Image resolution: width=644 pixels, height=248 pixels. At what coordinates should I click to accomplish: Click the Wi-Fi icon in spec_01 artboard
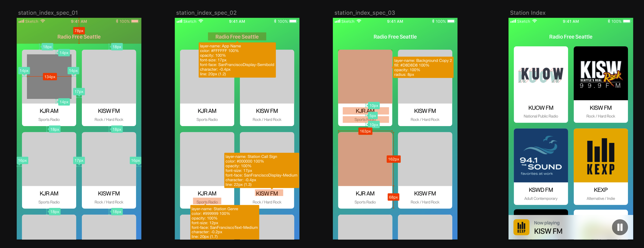click(x=43, y=21)
